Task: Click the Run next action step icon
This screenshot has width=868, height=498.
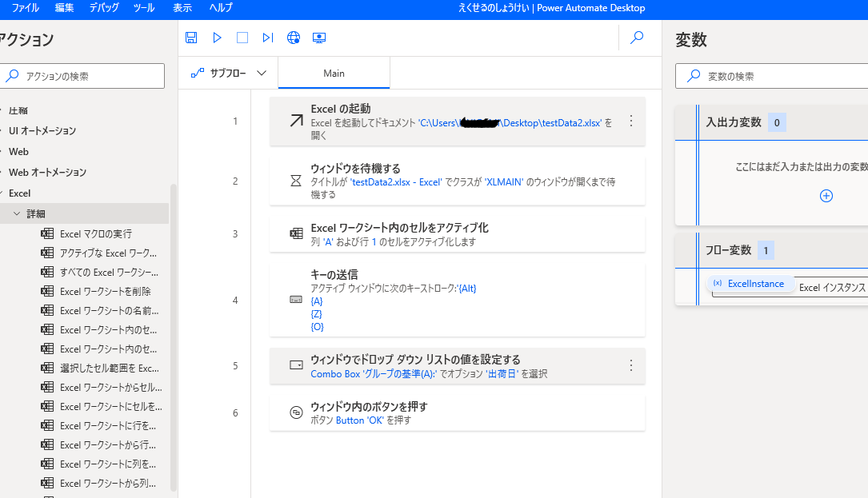Action: pos(268,38)
